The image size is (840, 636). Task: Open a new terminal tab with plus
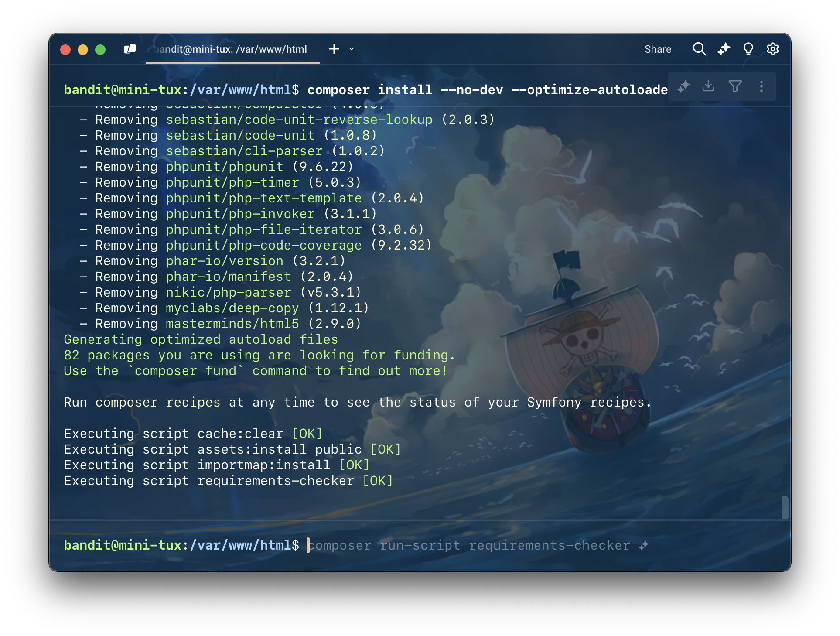(334, 49)
